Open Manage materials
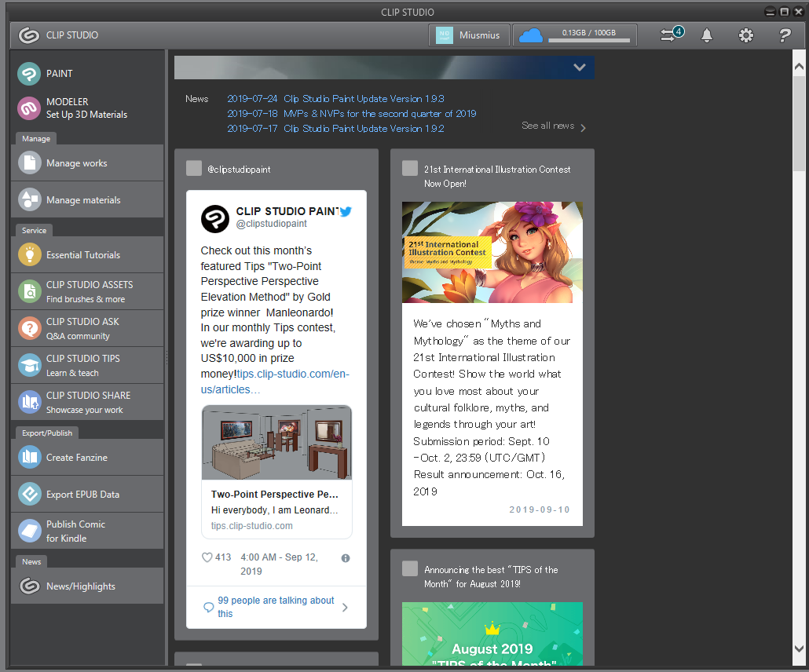Image resolution: width=809 pixels, height=672 pixels. (x=86, y=200)
